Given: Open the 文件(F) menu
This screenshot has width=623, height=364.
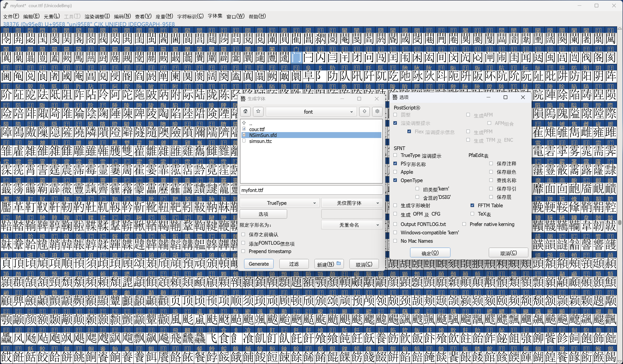Looking at the screenshot, I should 11,16.
